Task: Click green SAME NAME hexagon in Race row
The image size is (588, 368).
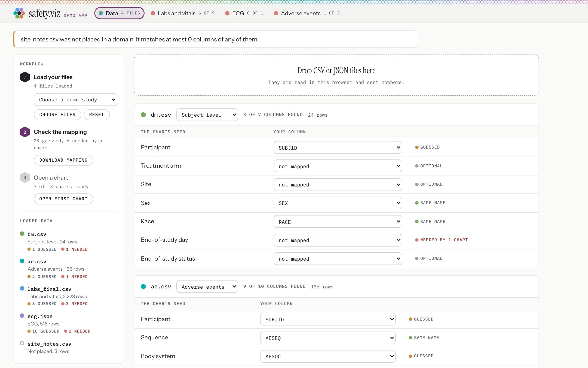Action: coord(417,221)
